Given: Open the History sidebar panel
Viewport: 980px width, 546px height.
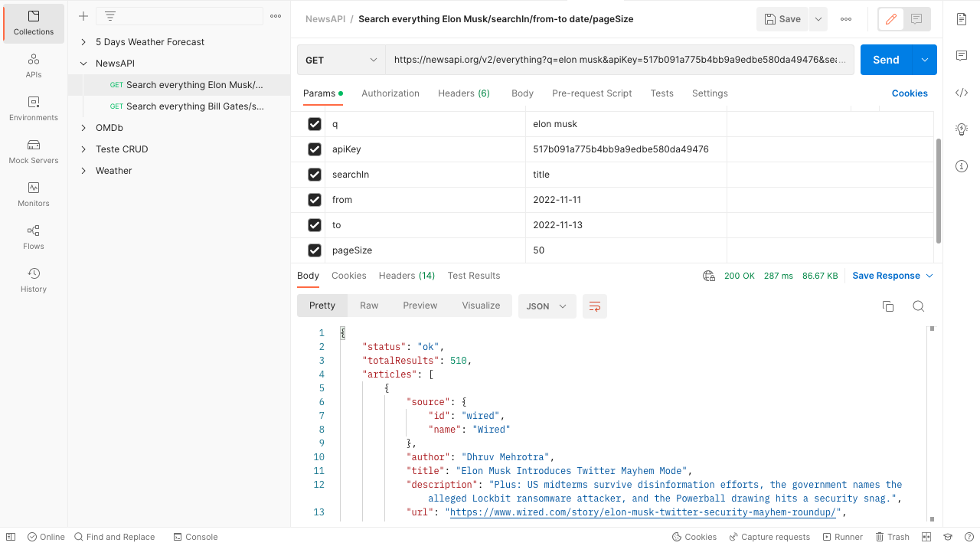Looking at the screenshot, I should (34, 280).
